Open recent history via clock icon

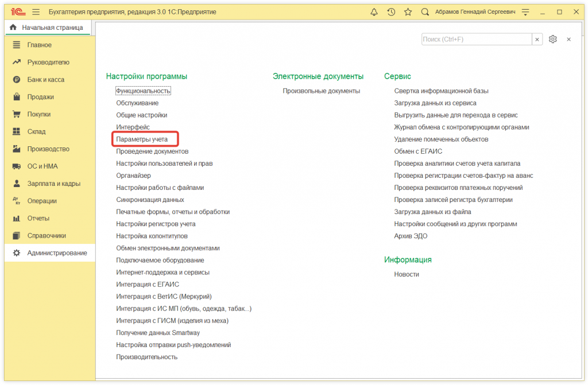[x=391, y=11]
